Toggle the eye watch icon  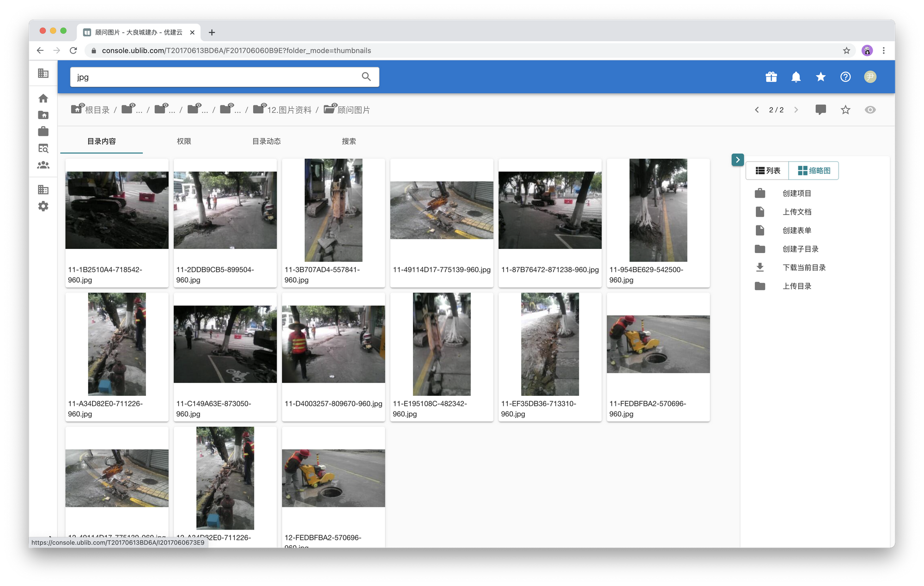[x=870, y=110]
